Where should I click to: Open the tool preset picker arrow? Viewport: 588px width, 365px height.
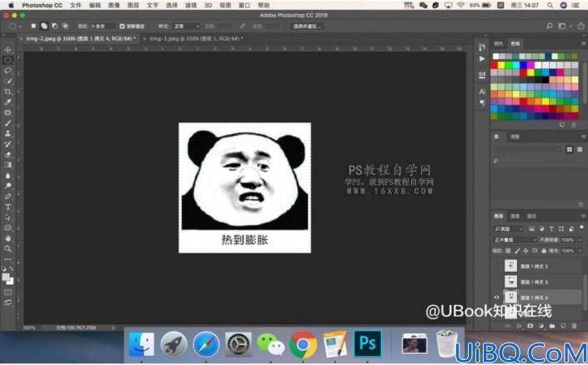[x=20, y=26]
